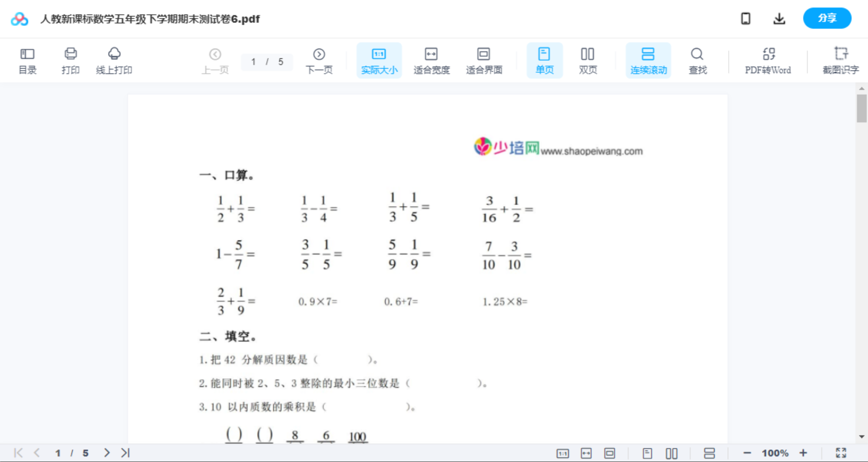Click the download icon in top bar

(x=779, y=18)
